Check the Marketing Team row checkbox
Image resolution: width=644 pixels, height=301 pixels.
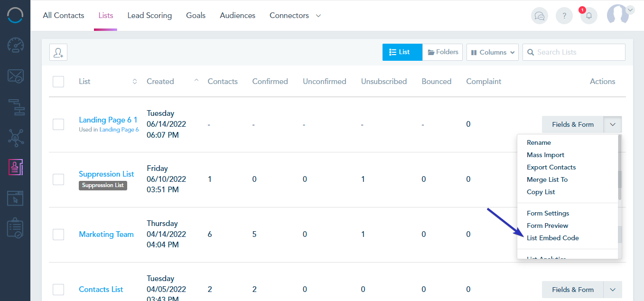pyautogui.click(x=58, y=235)
